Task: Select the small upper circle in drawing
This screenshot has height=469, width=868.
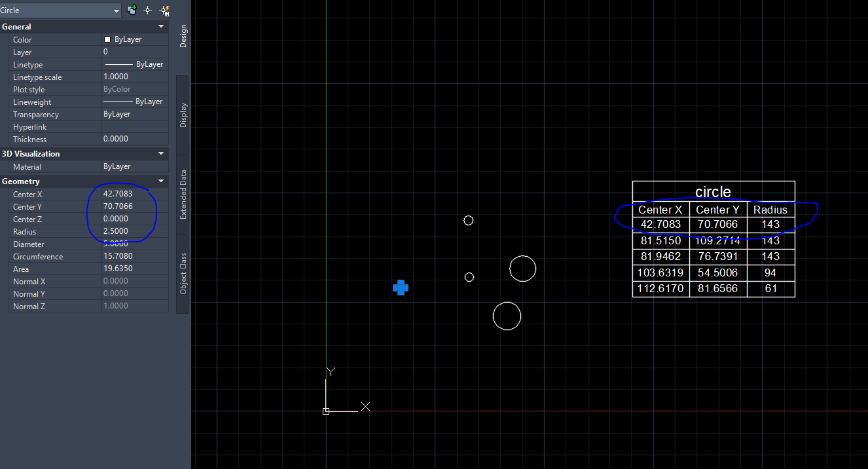Action: pyautogui.click(x=468, y=220)
